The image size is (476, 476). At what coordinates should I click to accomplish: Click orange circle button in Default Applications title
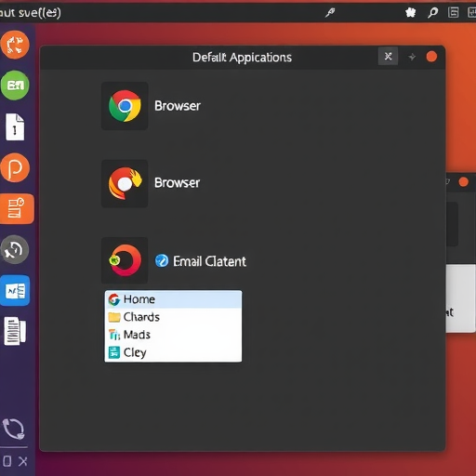[431, 57]
